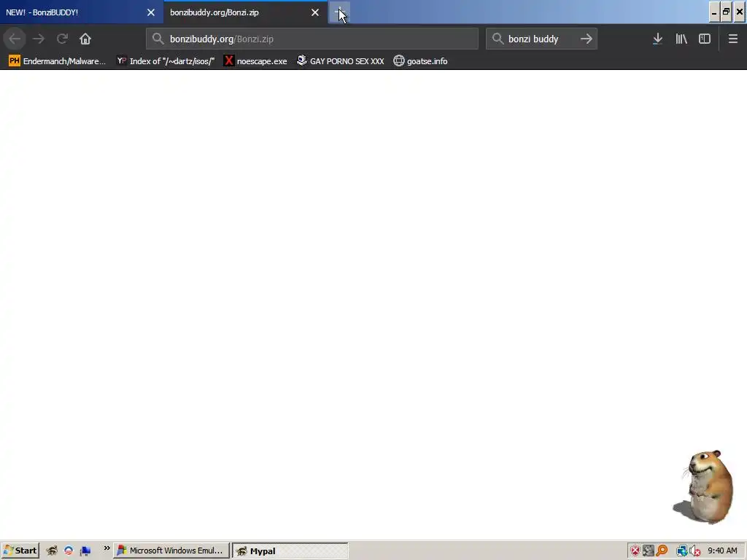
Task: Click the red shield security tray icon
Action: (635, 551)
